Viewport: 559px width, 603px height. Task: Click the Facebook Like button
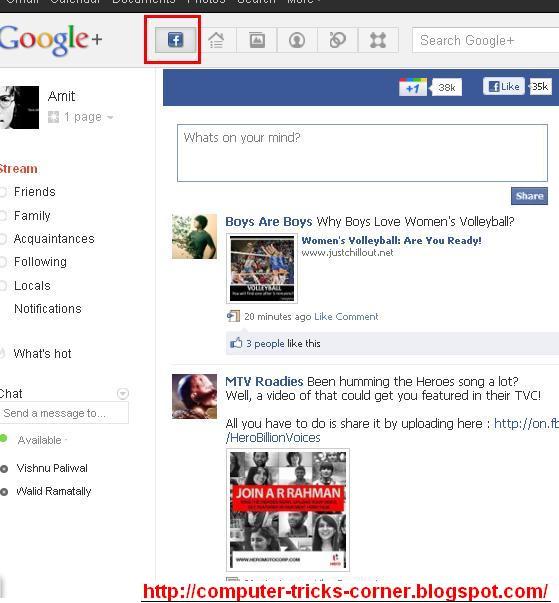(504, 86)
